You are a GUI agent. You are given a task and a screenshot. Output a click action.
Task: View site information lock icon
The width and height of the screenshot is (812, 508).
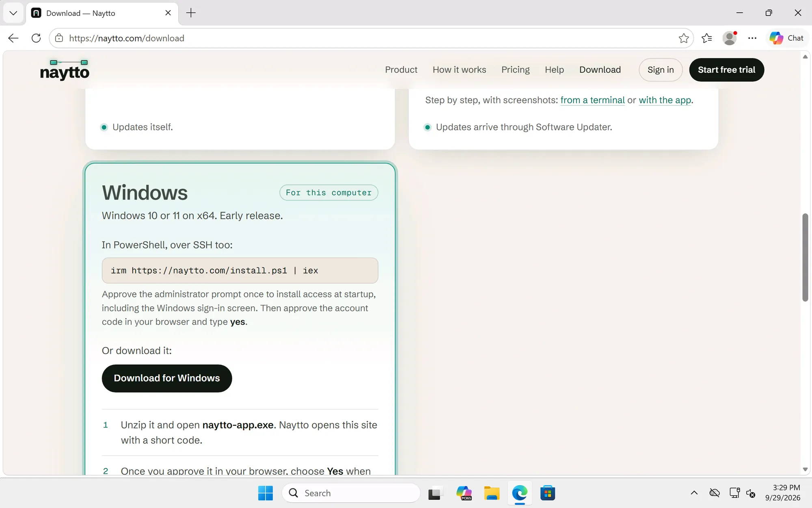[x=59, y=38]
